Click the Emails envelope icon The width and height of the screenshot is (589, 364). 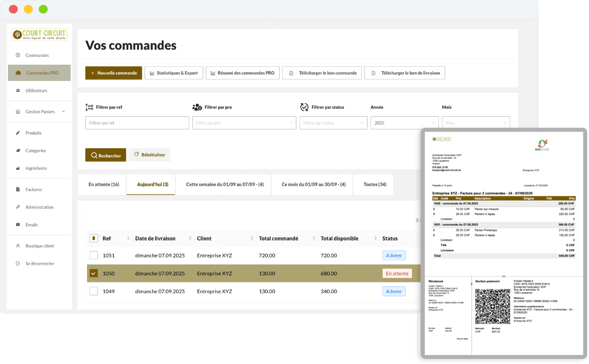click(18, 225)
